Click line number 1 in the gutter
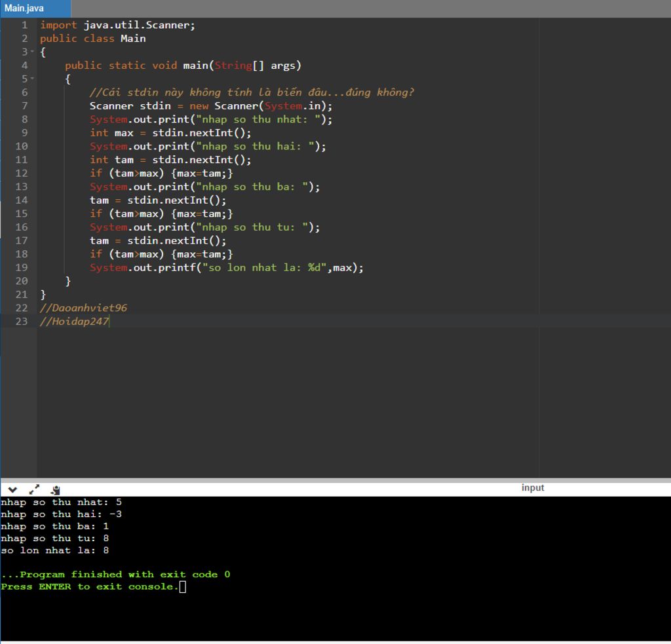The height and width of the screenshot is (644, 671). (24, 25)
